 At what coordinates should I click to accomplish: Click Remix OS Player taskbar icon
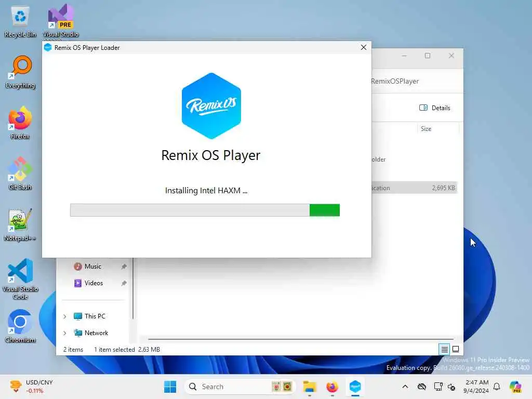point(355,387)
